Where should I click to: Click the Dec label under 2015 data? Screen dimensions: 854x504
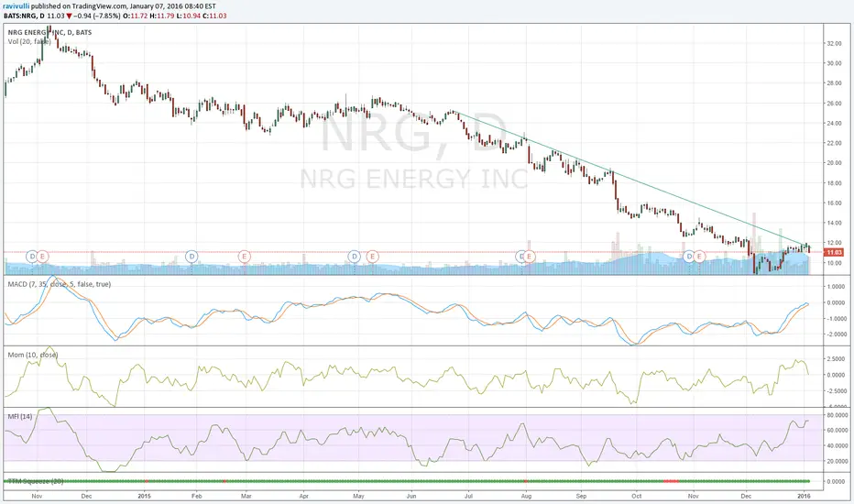coord(746,496)
